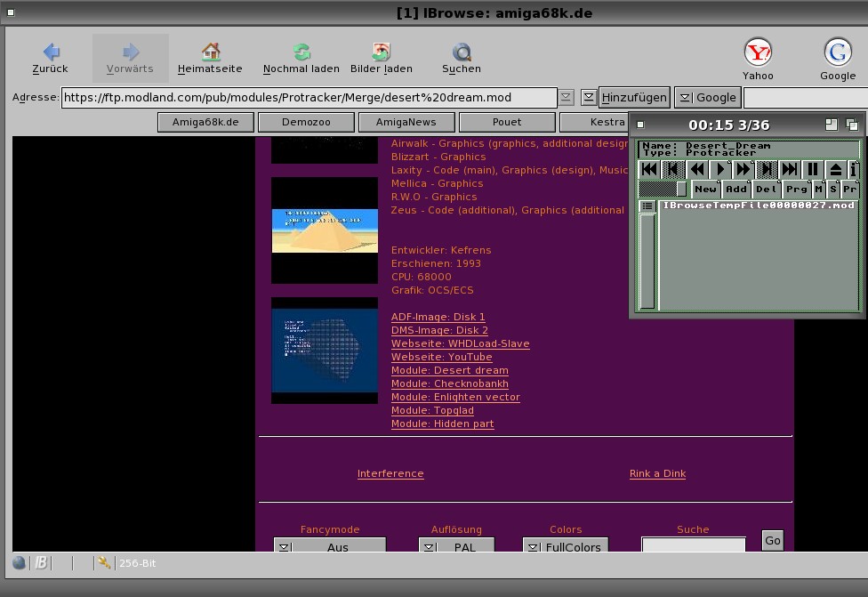Click the playlist vertical scrollbar

647,262
